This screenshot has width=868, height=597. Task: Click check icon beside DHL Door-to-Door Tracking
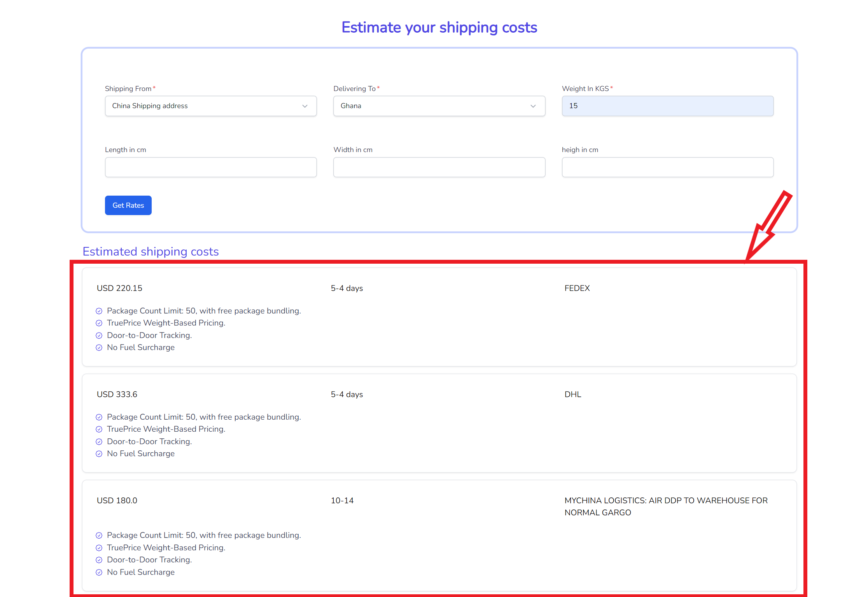click(x=99, y=442)
